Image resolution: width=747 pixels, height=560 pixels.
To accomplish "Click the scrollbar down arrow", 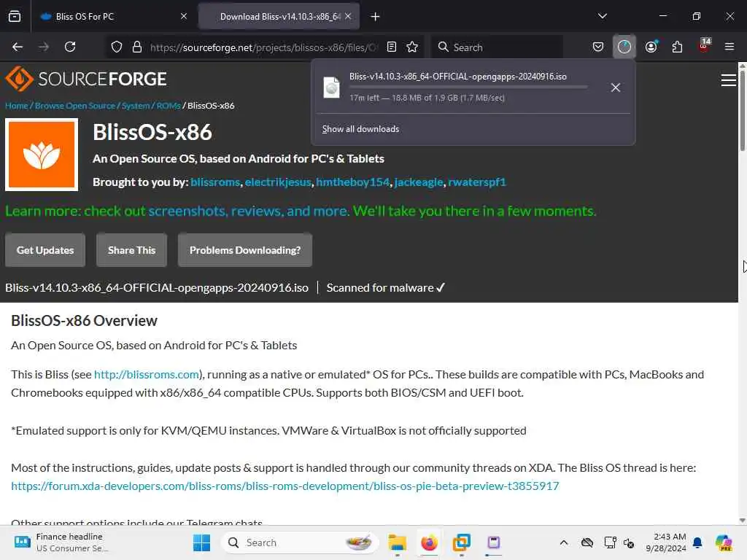I will click(742, 521).
